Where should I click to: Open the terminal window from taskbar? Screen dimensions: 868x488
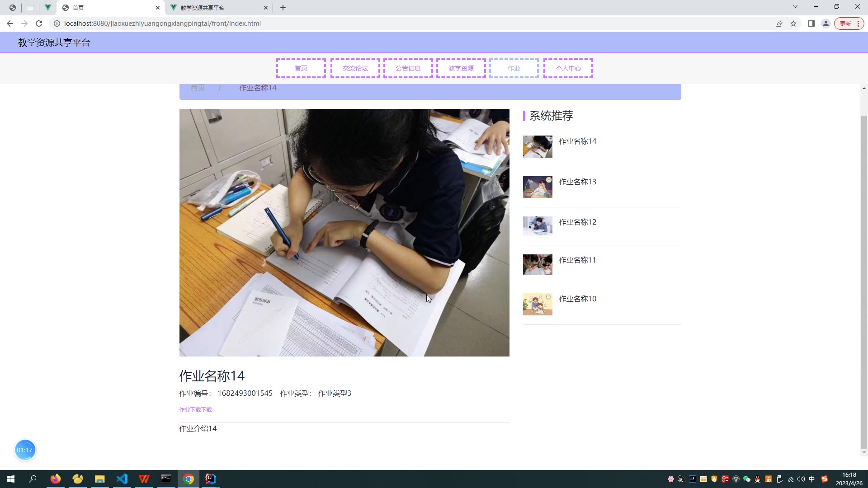(x=166, y=479)
